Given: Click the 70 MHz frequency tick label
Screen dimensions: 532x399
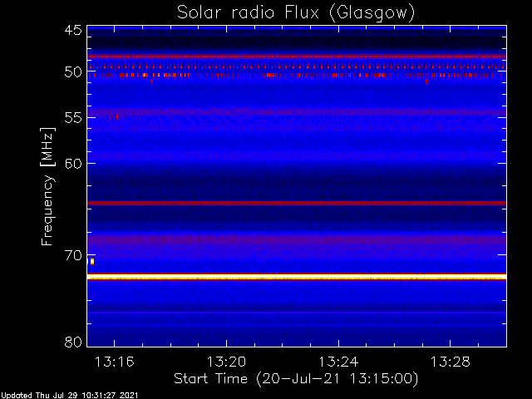Looking at the screenshot, I should point(72,254).
